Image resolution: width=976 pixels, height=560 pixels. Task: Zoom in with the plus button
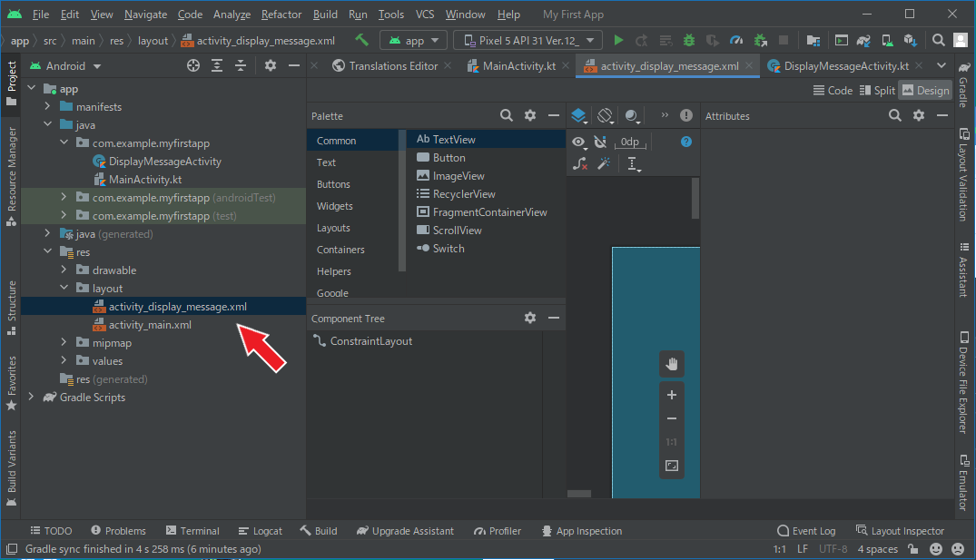coord(672,395)
